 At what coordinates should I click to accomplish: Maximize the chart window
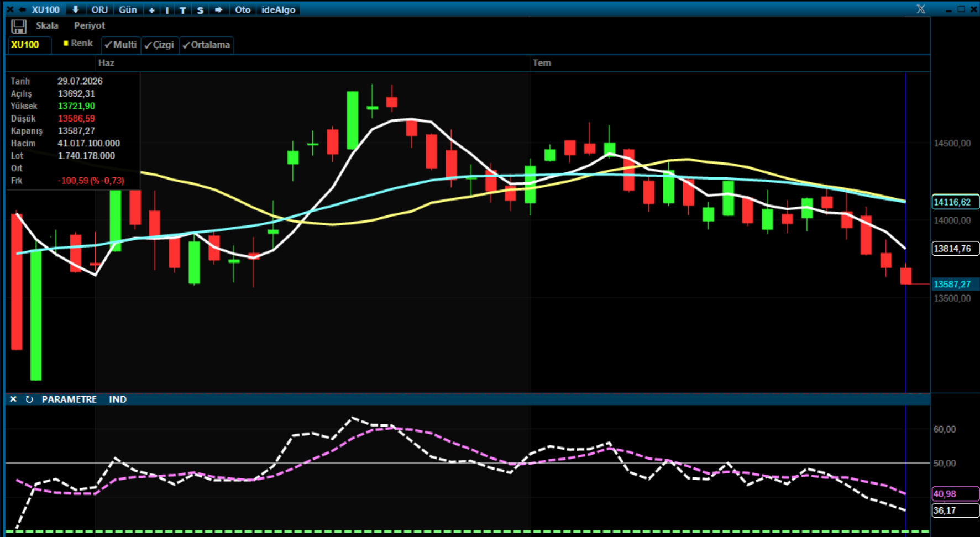click(x=961, y=9)
